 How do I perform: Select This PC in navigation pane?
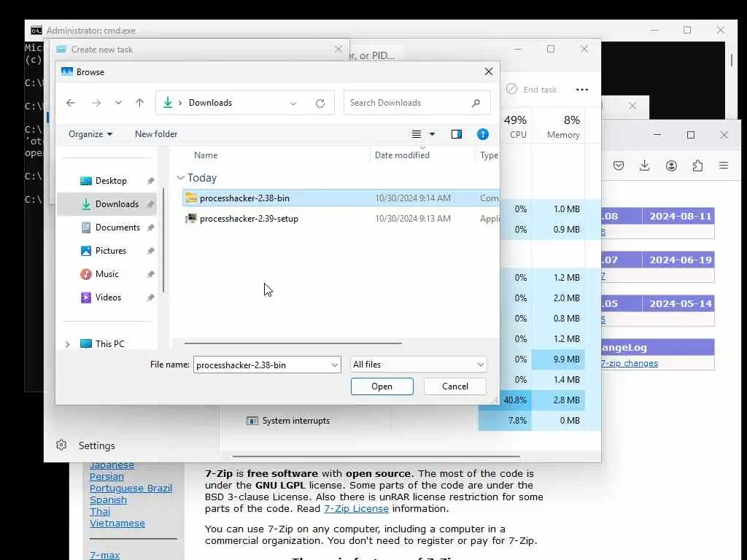109,344
